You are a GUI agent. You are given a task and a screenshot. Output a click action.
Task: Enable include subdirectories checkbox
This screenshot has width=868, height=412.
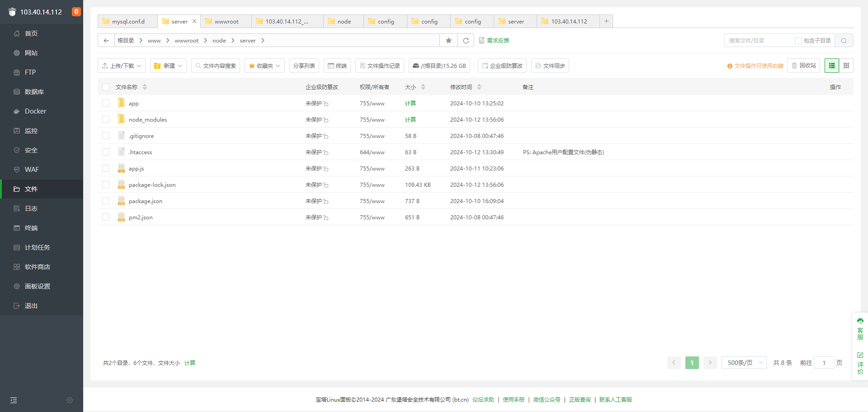click(x=798, y=41)
